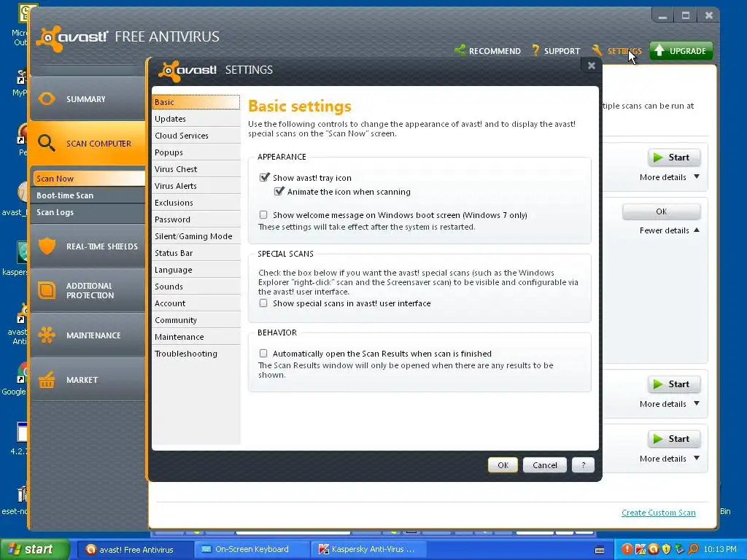
Task: Select the Basic settings category
Action: [x=196, y=102]
